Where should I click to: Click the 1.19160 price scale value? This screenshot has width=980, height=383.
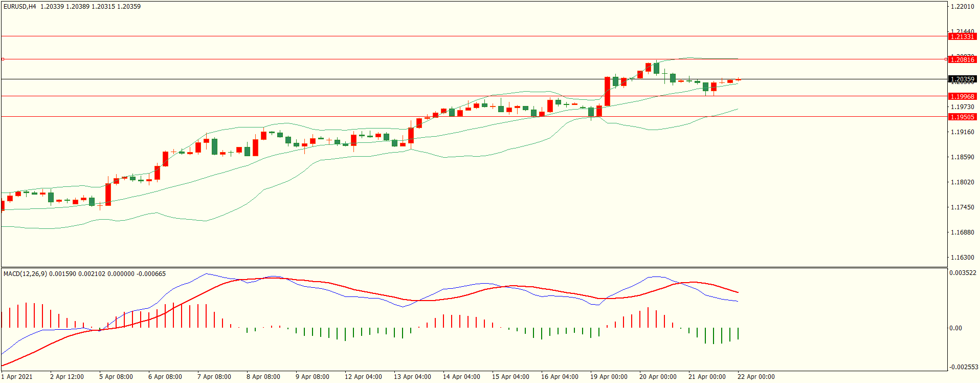click(962, 132)
